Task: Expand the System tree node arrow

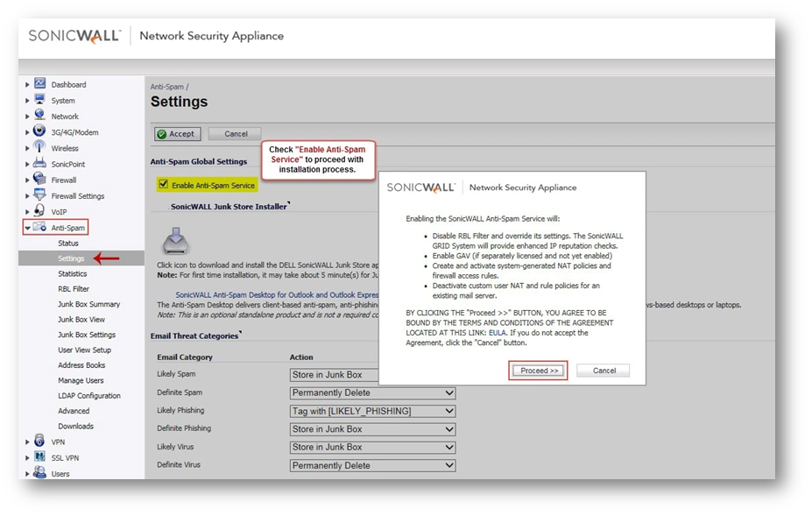Action: click(x=27, y=101)
